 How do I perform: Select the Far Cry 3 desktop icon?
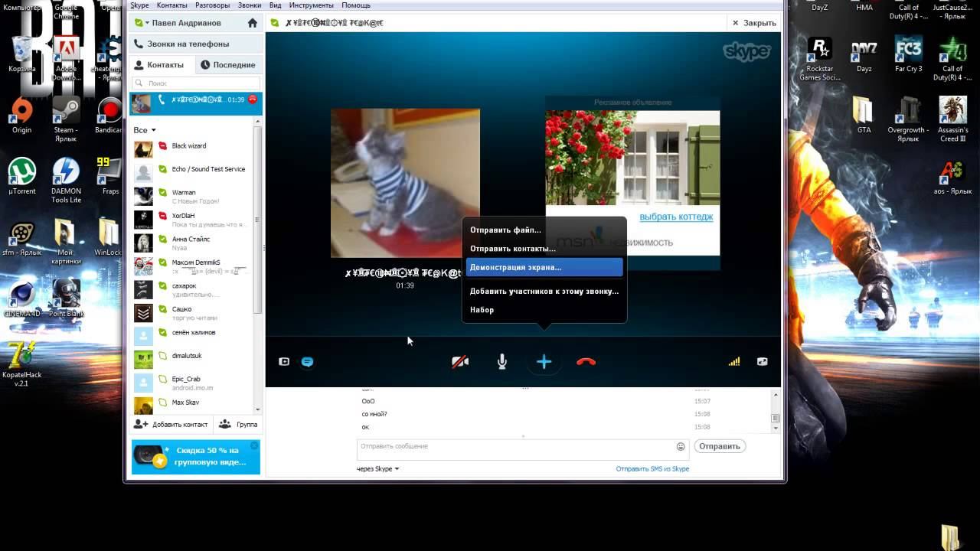[x=908, y=54]
